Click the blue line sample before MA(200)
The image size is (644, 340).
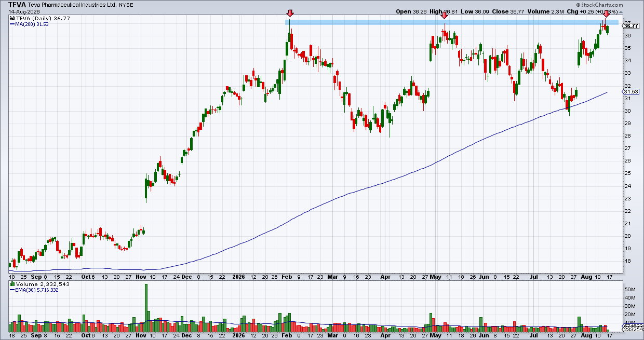[x=12, y=24]
